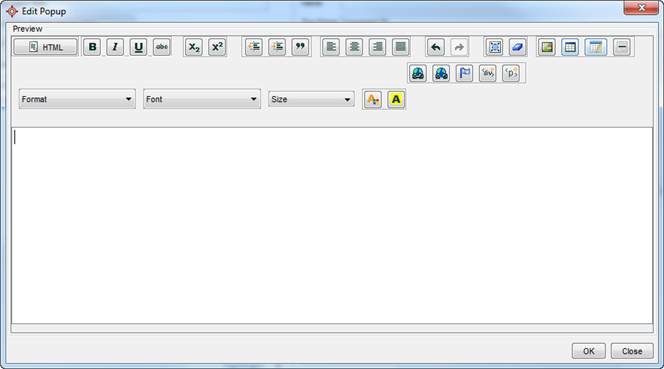
Task: Click the Close button
Action: pos(632,351)
